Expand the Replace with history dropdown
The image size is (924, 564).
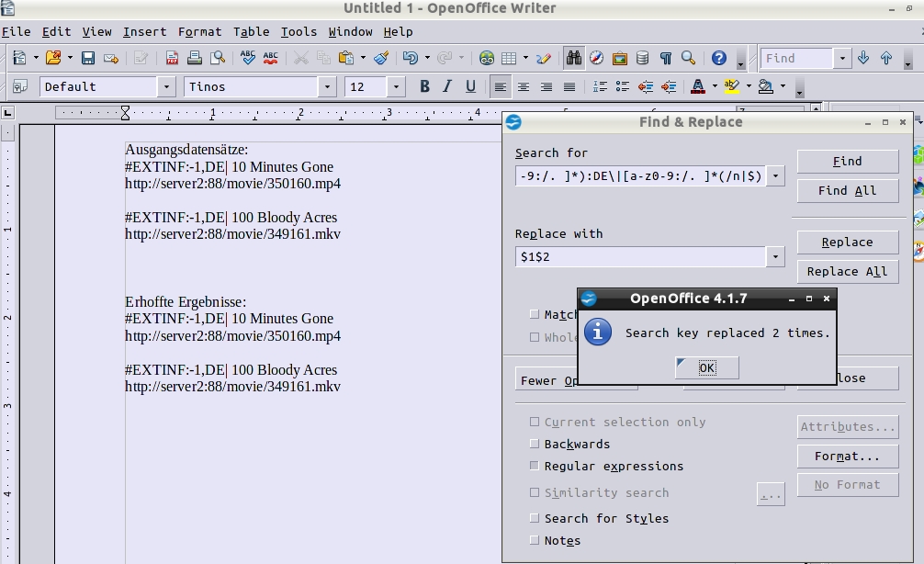click(775, 256)
